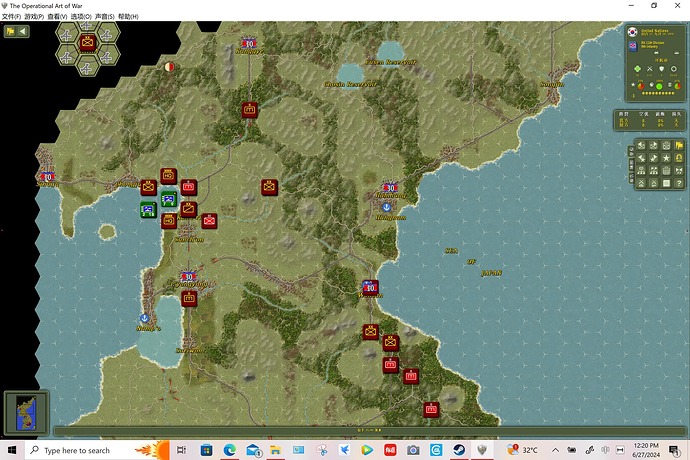Click the yellow horseshoe icon in the command grid
This screenshot has width=690, height=460.
(x=679, y=158)
